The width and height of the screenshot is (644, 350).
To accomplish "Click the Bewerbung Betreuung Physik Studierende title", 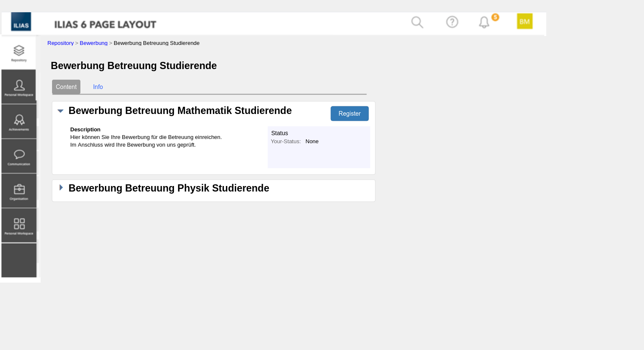I will (x=169, y=188).
